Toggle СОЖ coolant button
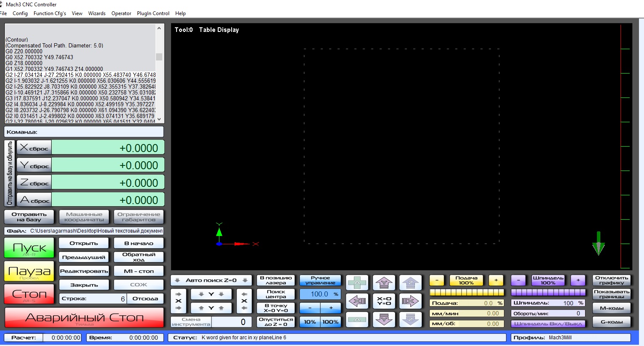This screenshot has height=346, width=644. click(x=139, y=285)
